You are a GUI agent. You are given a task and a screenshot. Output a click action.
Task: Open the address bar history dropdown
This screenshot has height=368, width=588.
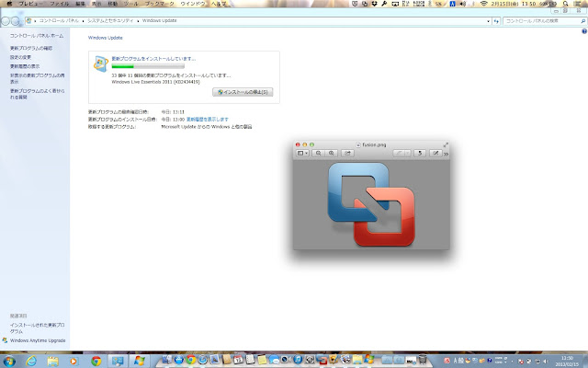coord(488,21)
